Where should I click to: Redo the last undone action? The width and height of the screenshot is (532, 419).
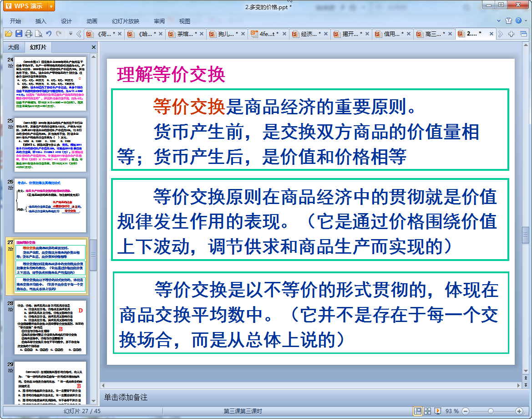click(x=59, y=34)
